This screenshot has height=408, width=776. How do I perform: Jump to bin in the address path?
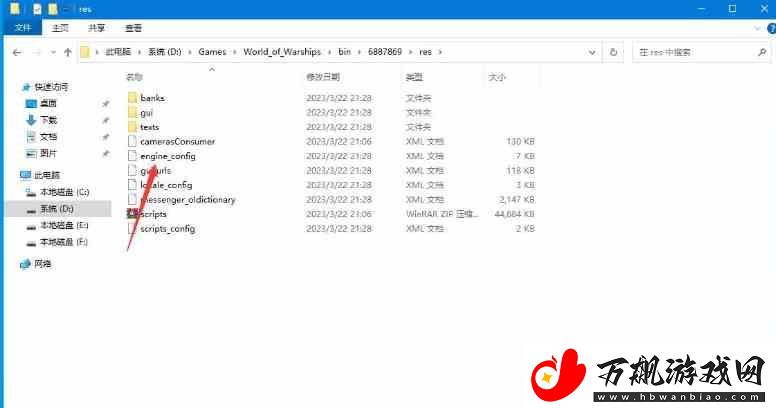click(x=344, y=51)
